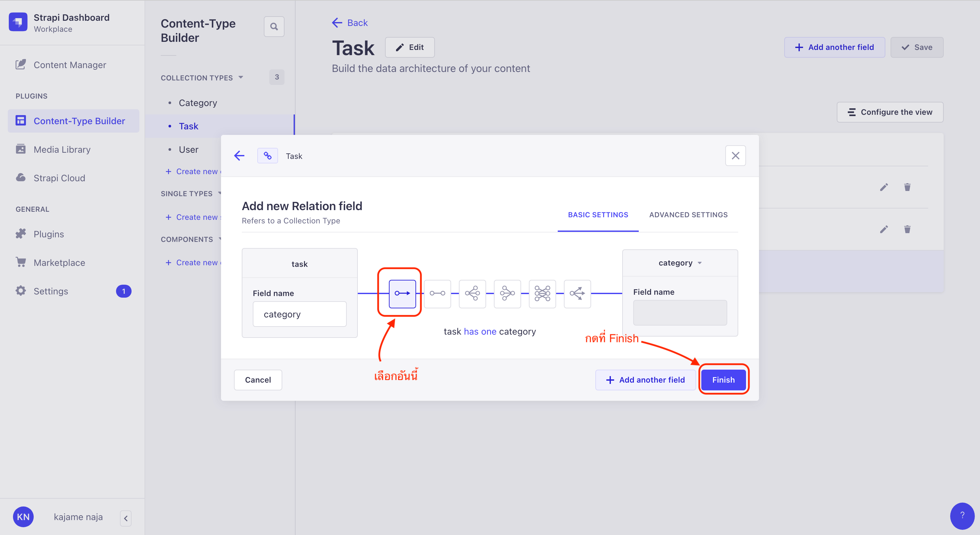
Task: Click the kajame naja username
Action: click(x=78, y=517)
